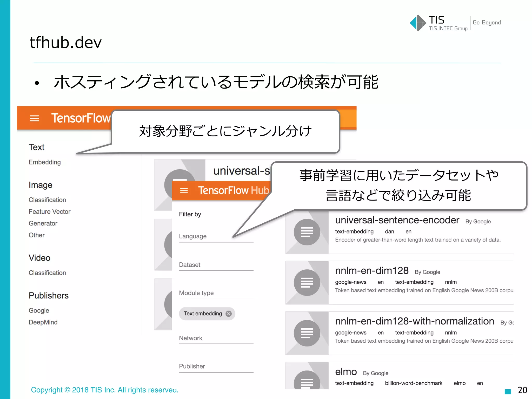The height and width of the screenshot is (399, 532).
Task: Remove the Text embedding filter chip
Action: (x=229, y=314)
